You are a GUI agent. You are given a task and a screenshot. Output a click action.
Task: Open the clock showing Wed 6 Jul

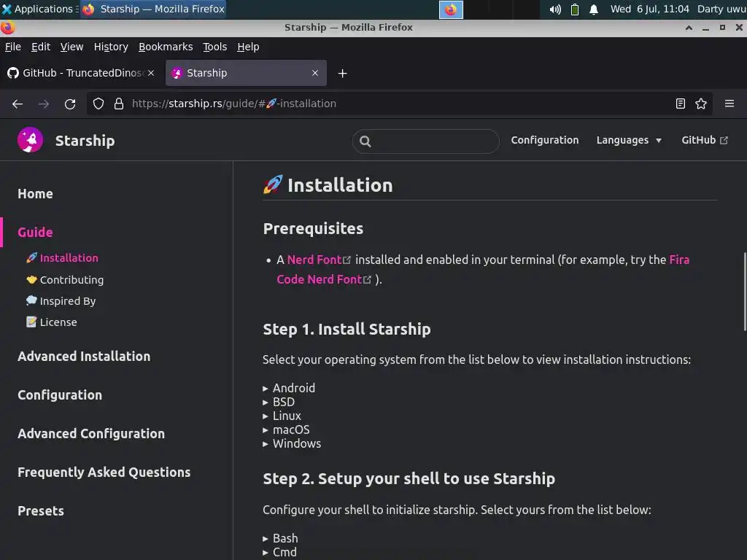[649, 9]
